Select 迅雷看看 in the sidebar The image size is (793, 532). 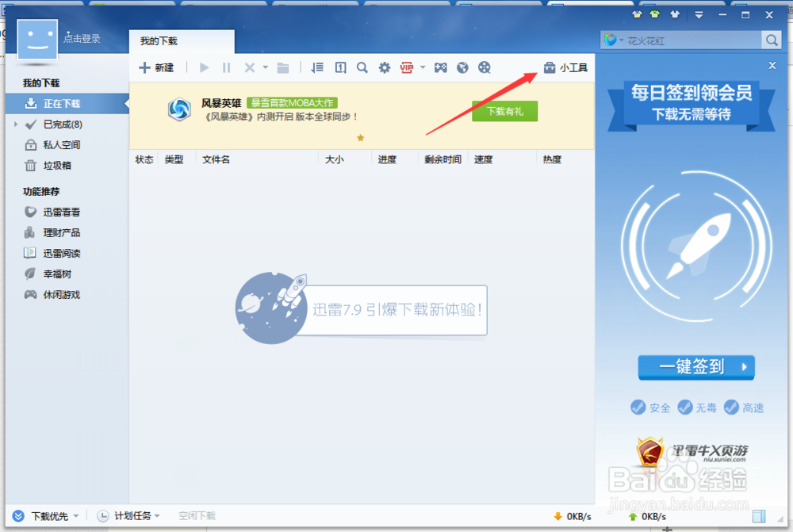[x=61, y=212]
